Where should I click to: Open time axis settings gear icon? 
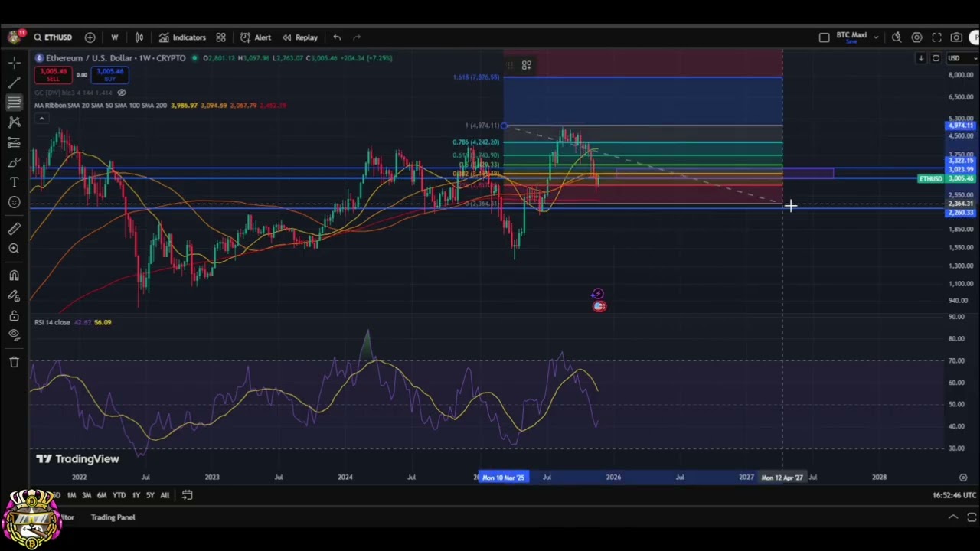click(x=963, y=478)
